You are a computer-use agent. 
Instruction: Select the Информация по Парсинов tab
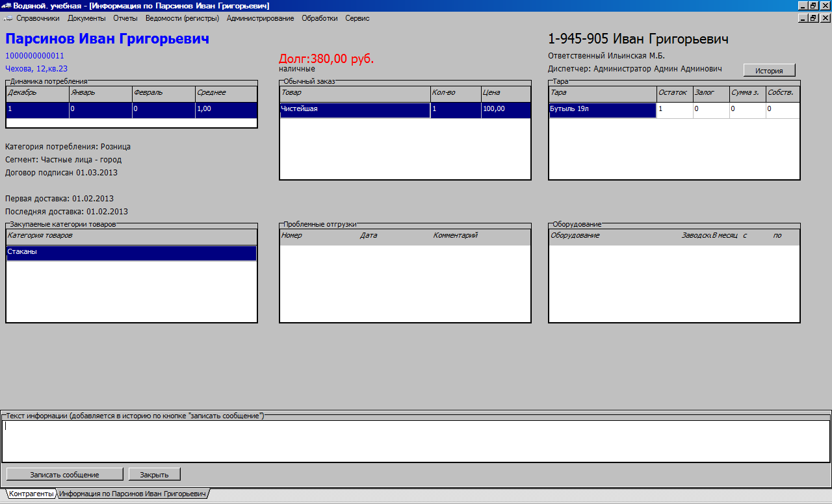[133, 494]
